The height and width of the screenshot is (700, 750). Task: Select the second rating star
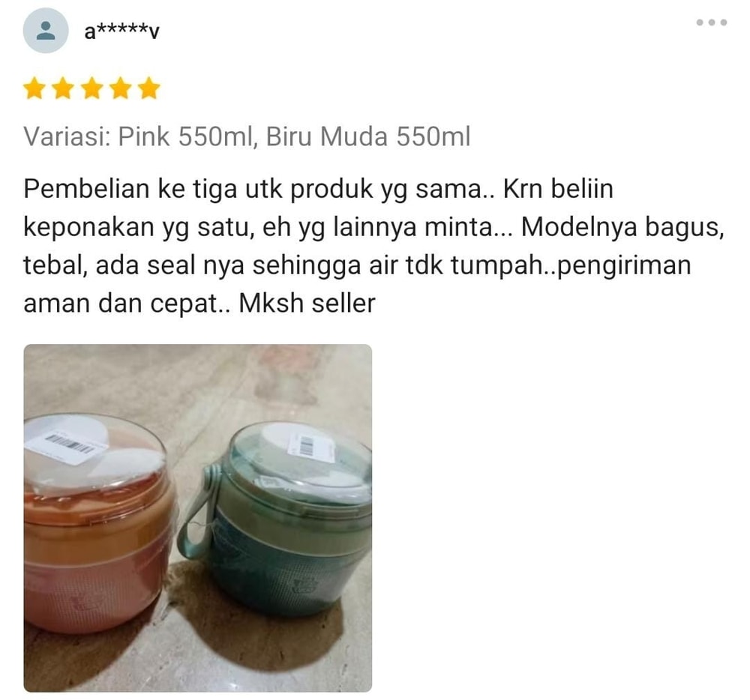(63, 88)
